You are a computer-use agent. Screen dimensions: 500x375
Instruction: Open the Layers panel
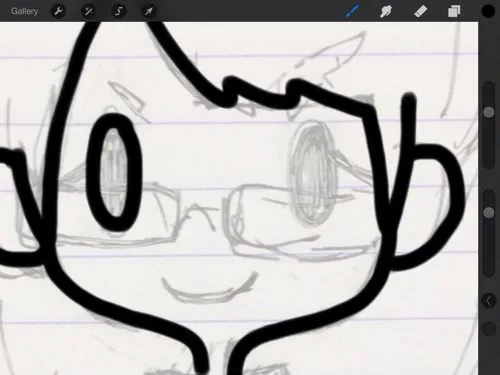(454, 11)
